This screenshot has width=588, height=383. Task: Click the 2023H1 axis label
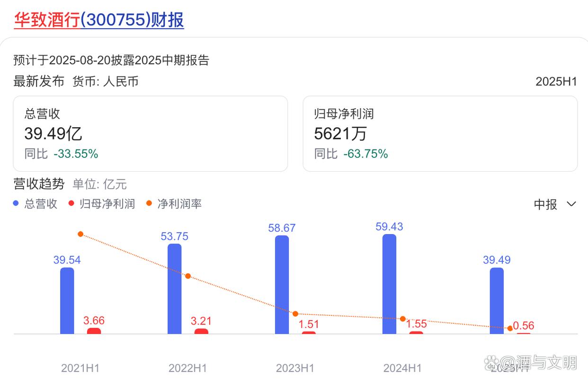pyautogui.click(x=295, y=368)
